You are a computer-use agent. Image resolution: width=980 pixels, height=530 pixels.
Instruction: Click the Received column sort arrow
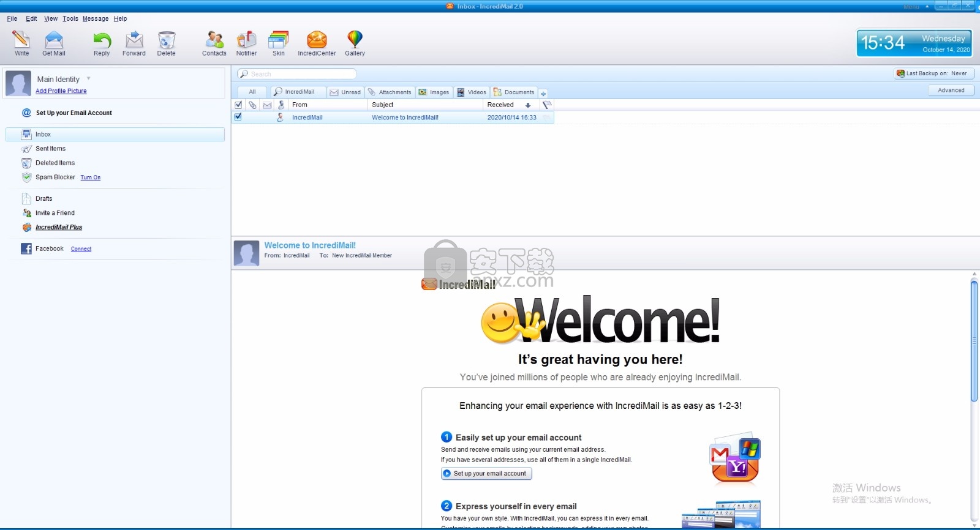(x=528, y=105)
